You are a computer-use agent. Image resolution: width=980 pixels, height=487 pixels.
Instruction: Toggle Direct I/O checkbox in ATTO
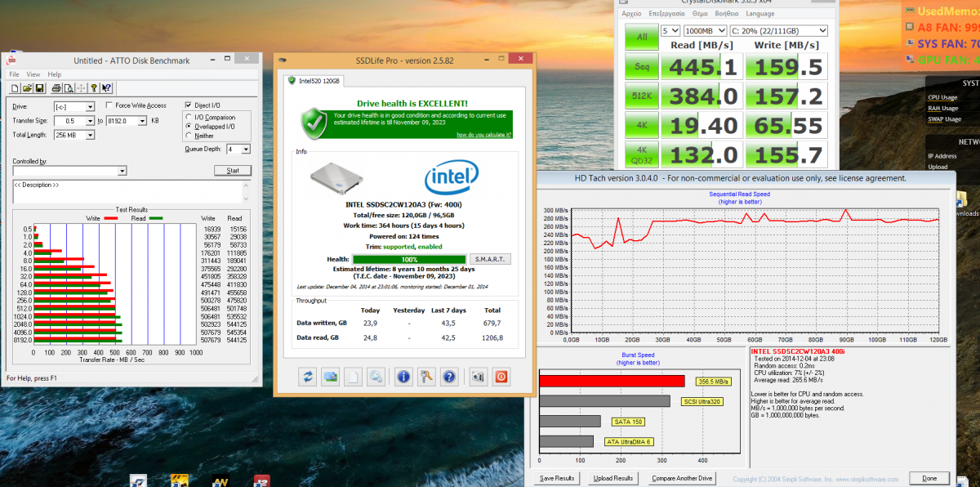(188, 105)
